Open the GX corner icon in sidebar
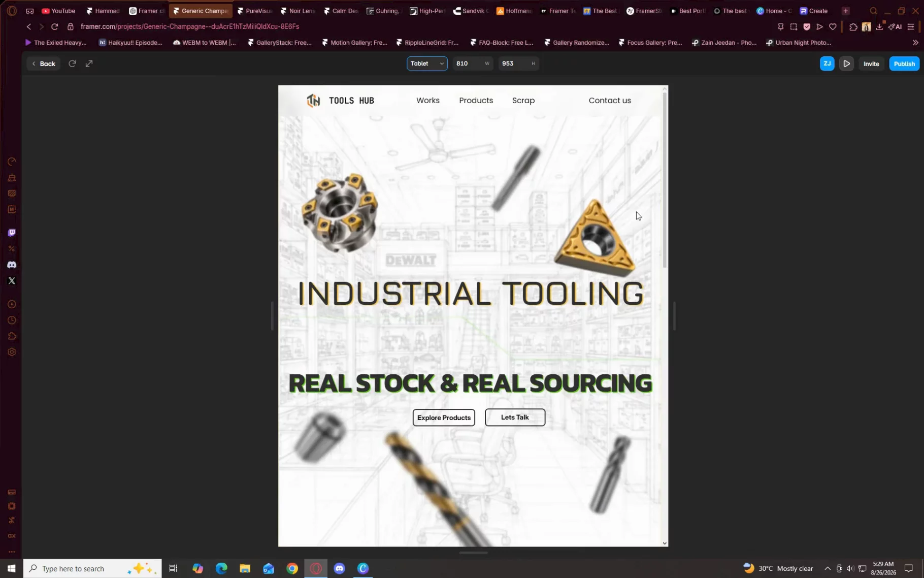 point(12,536)
